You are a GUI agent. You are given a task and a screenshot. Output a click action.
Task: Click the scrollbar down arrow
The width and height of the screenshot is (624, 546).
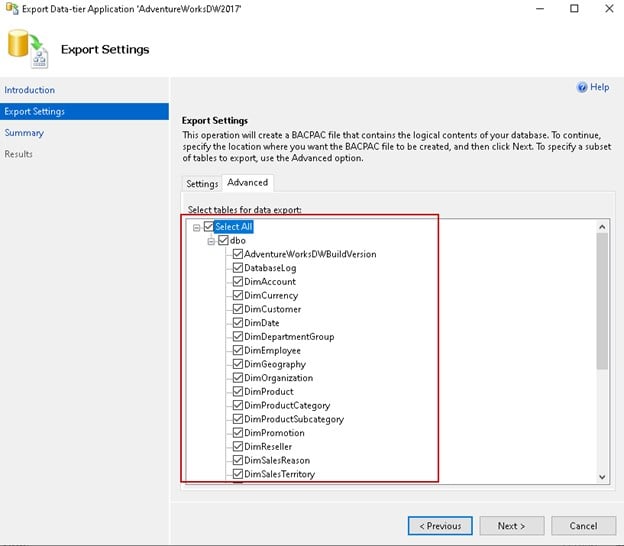[602, 477]
